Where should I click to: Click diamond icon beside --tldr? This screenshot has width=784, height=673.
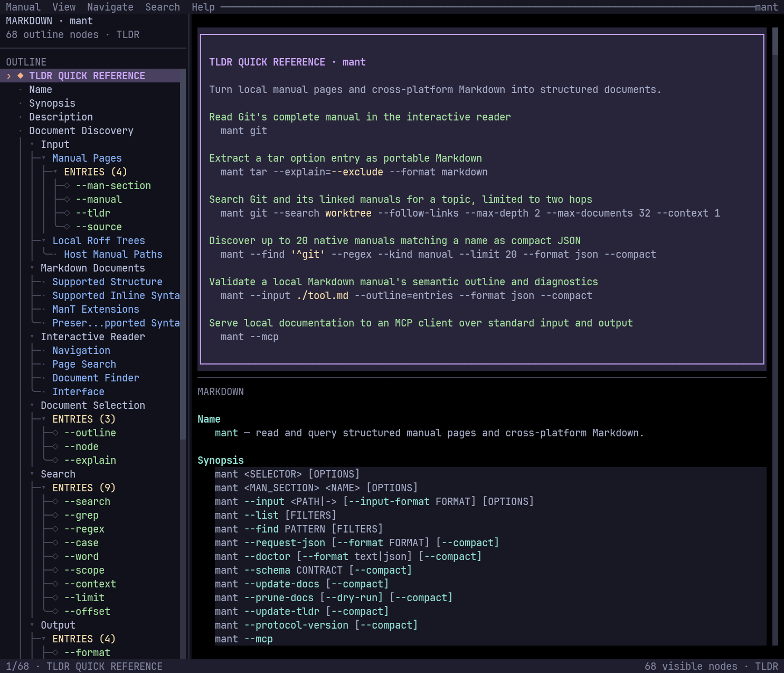[67, 213]
